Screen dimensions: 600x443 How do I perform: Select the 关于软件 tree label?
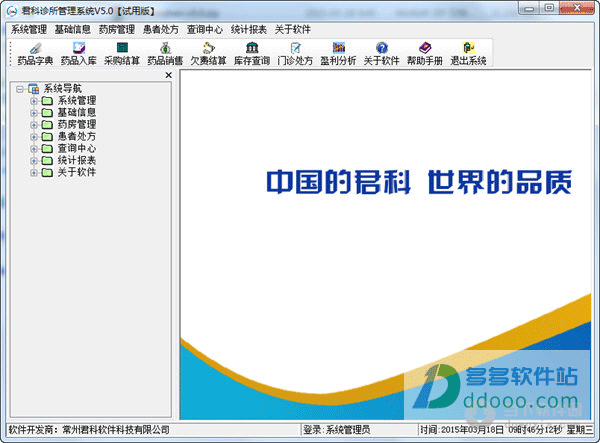click(77, 173)
